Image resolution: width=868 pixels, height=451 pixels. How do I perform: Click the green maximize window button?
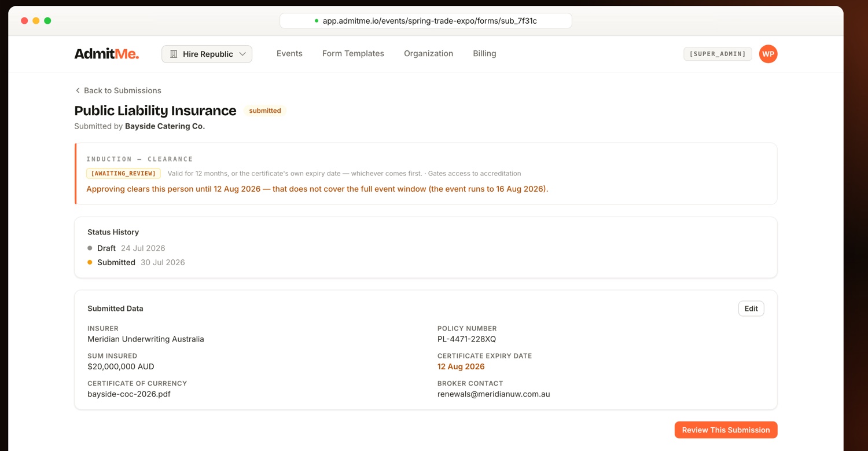(x=47, y=21)
